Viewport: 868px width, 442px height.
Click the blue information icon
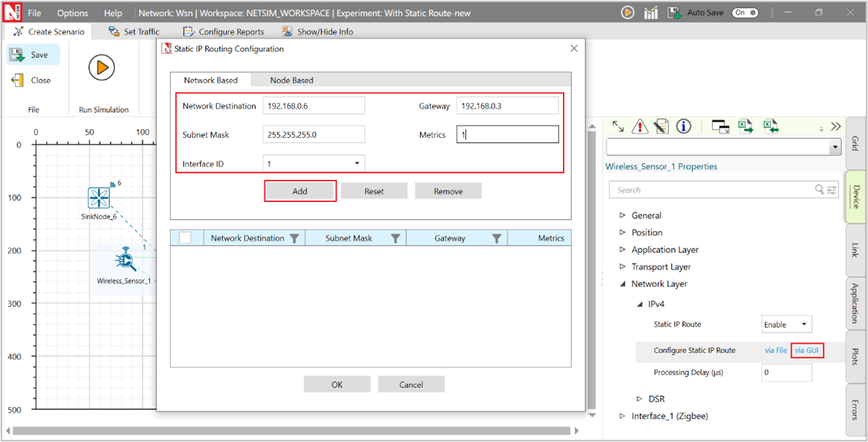(683, 127)
